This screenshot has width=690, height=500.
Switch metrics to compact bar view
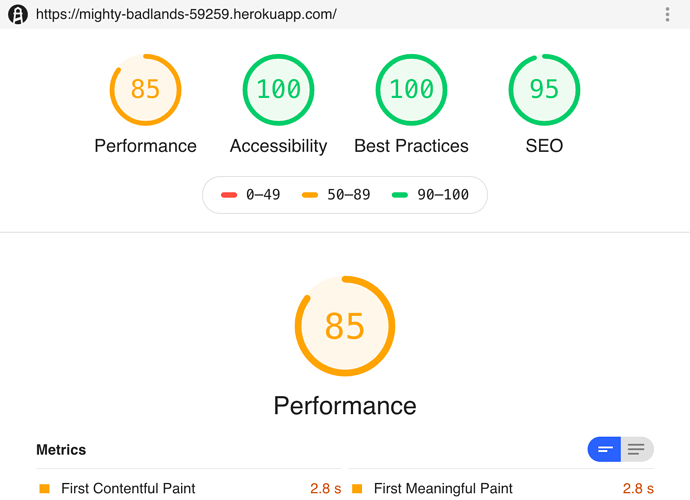click(605, 450)
